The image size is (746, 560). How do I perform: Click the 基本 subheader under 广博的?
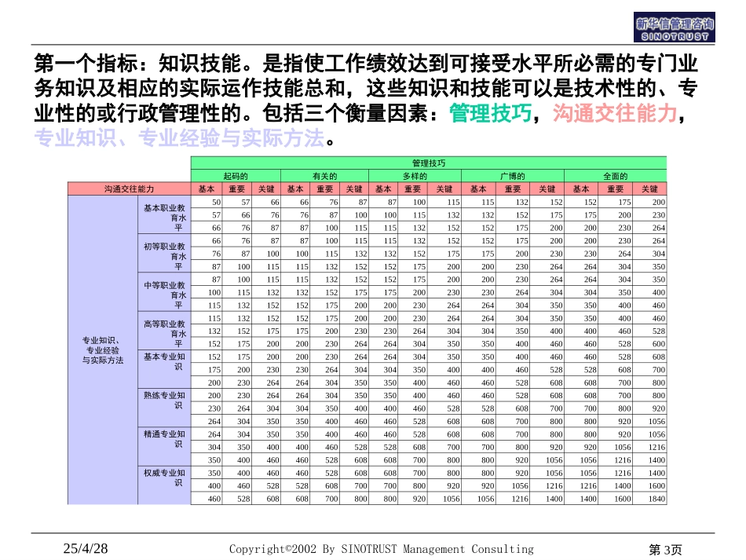[x=478, y=188]
